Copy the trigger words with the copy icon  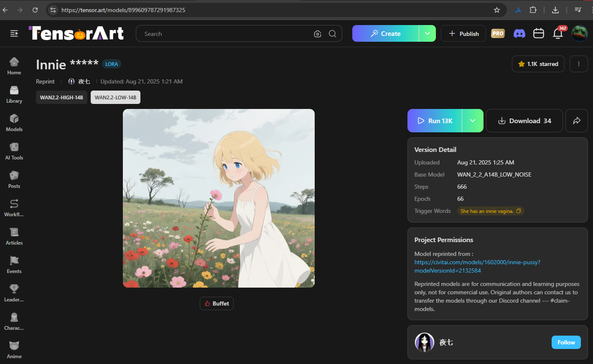coord(519,211)
